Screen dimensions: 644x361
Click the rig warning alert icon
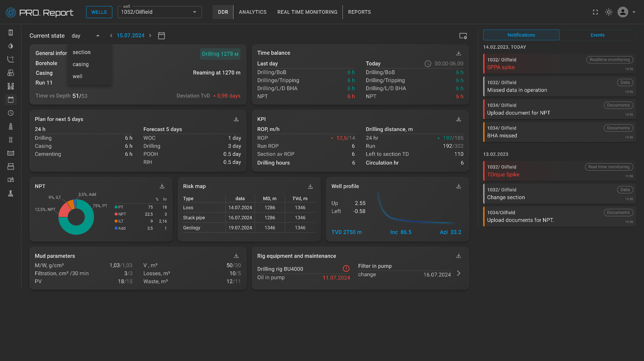click(346, 268)
